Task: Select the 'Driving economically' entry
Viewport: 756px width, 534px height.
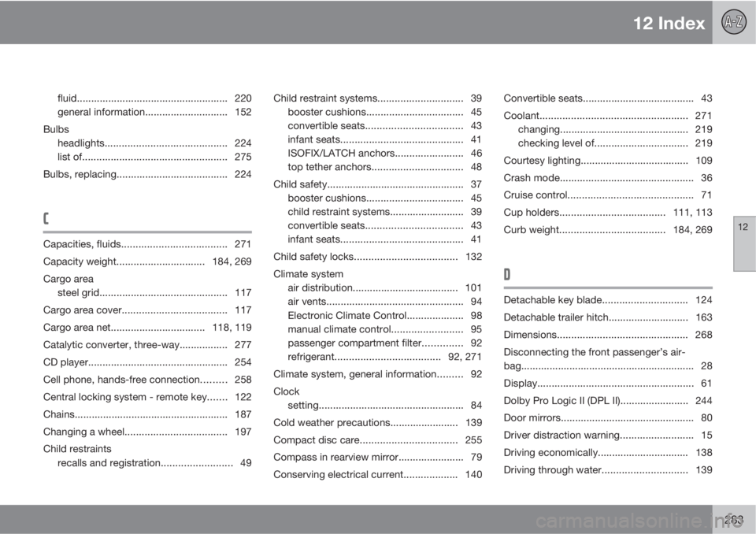Action: click(x=608, y=452)
